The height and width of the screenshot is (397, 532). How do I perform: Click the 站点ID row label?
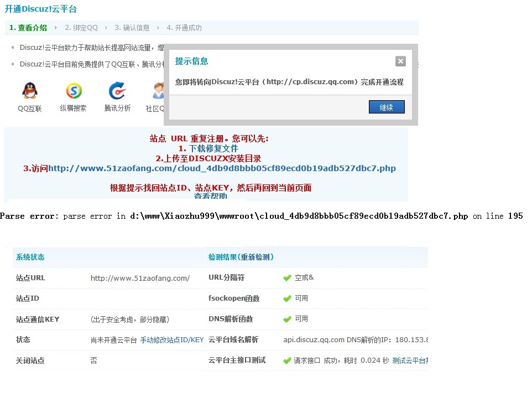28,298
